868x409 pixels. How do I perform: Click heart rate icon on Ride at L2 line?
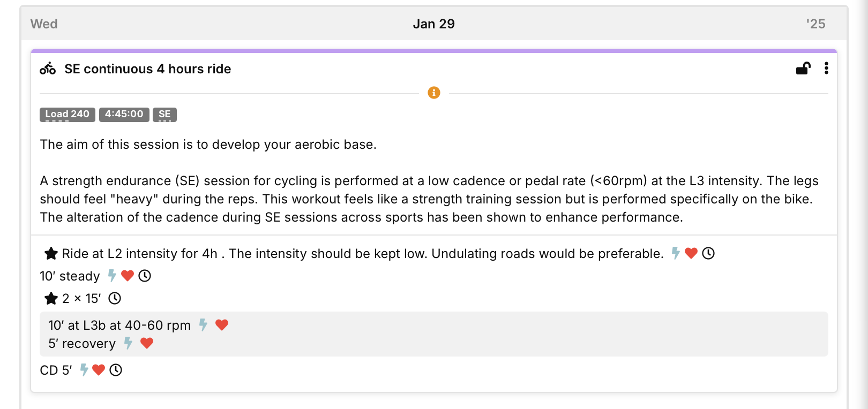(x=691, y=253)
